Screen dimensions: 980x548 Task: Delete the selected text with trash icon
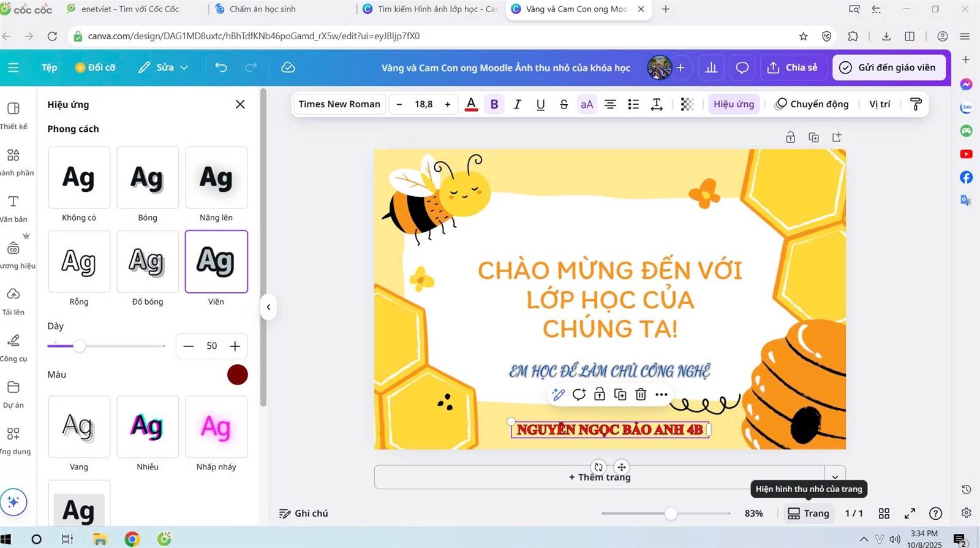641,394
